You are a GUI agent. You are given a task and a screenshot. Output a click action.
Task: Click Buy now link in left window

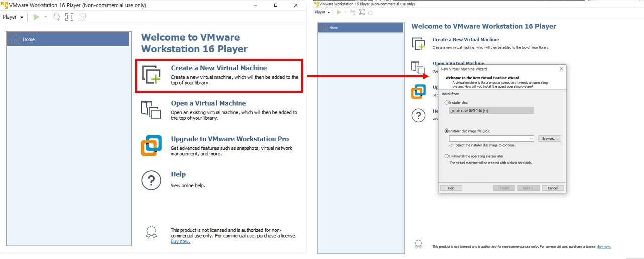point(180,241)
